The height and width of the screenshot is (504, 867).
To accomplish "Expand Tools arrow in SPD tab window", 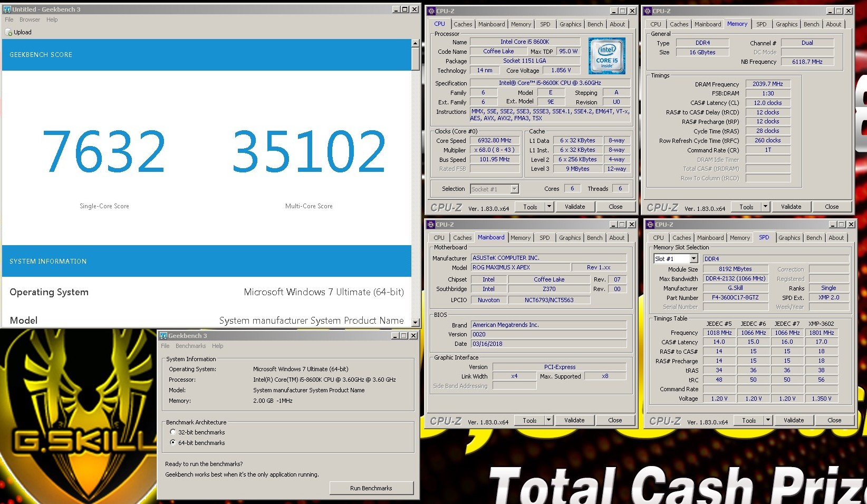I will click(x=768, y=420).
